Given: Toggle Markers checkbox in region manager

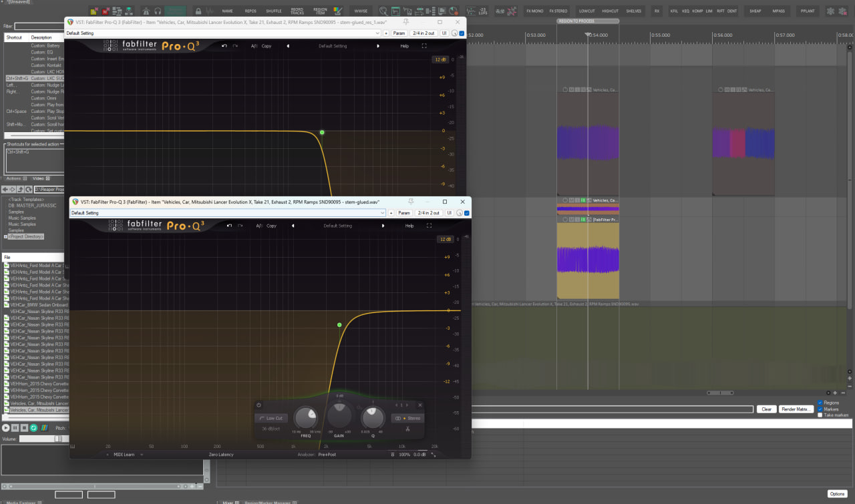Looking at the screenshot, I should point(820,409).
